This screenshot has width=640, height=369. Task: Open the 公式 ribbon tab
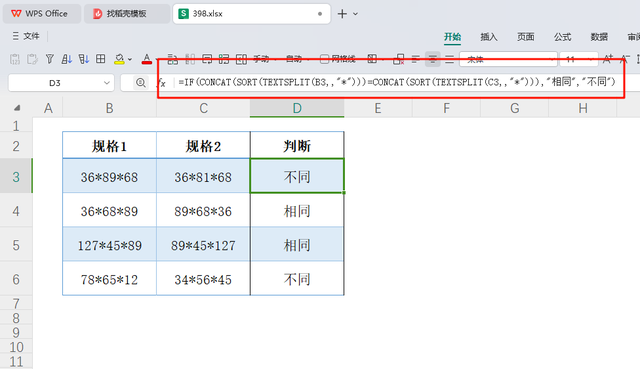tap(562, 37)
